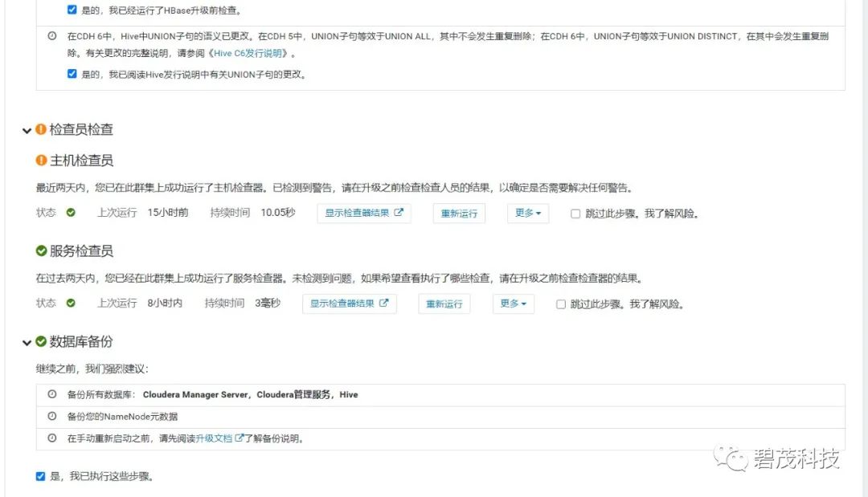Click external-link icon on host 显示检查器结果 button
Image resolution: width=868 pixels, height=497 pixels.
399,212
